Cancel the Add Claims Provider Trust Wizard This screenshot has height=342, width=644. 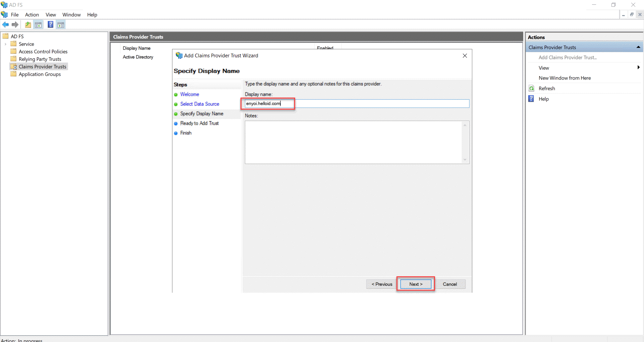click(450, 284)
